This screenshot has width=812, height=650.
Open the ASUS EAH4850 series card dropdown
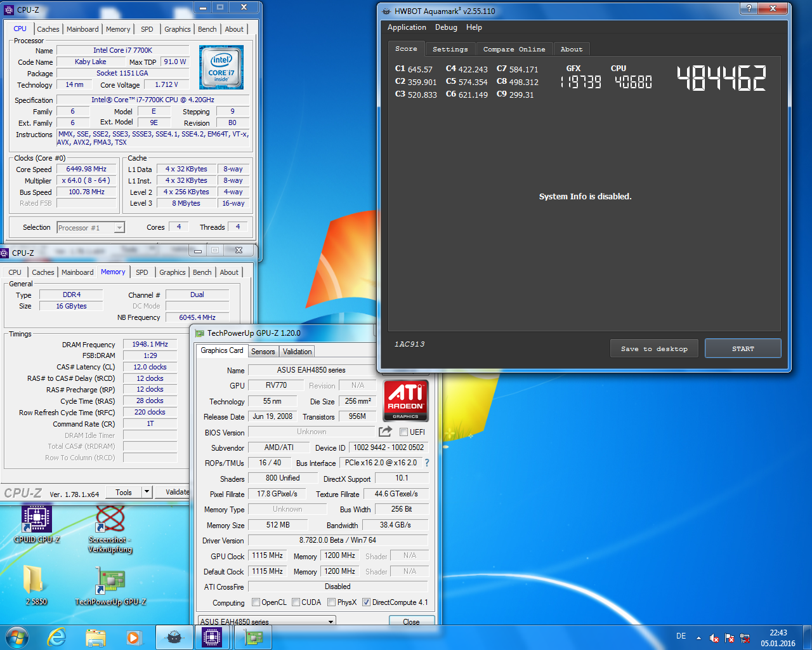point(267,621)
